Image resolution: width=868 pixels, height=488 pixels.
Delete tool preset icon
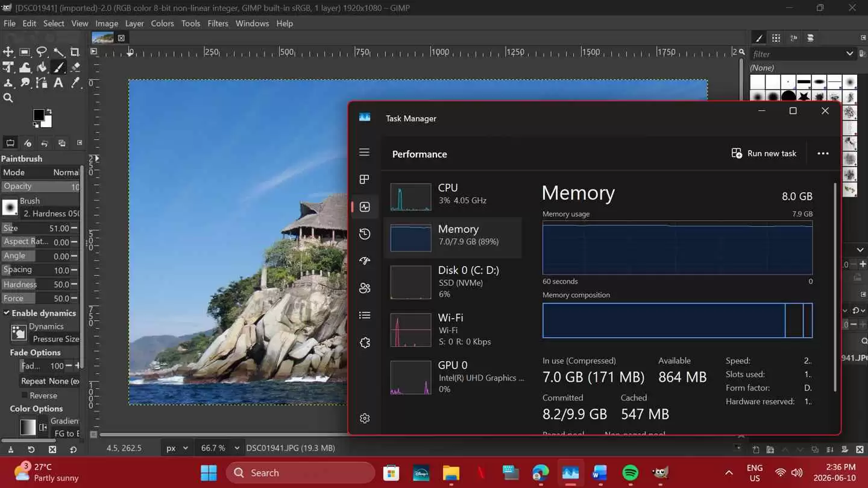pos(52,449)
